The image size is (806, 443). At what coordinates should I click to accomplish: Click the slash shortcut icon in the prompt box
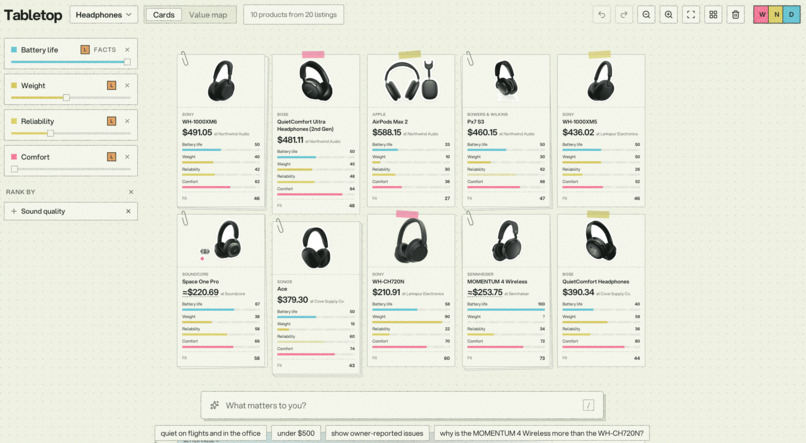point(589,405)
